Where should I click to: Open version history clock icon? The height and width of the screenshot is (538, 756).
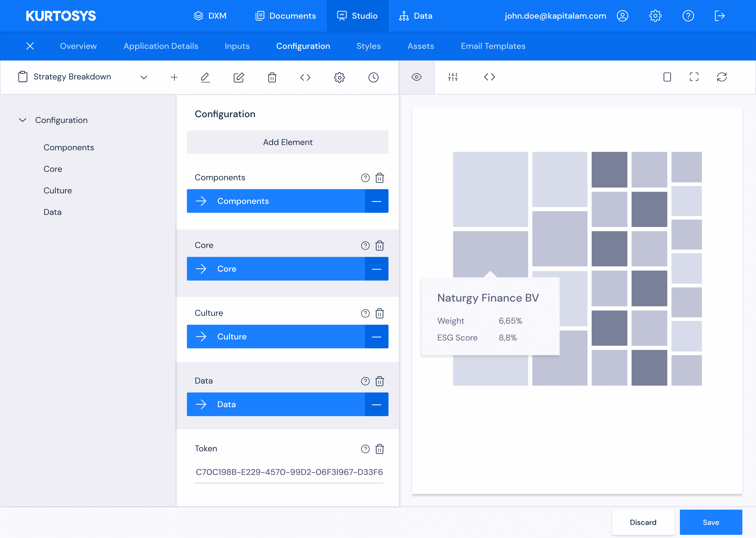[x=373, y=77]
